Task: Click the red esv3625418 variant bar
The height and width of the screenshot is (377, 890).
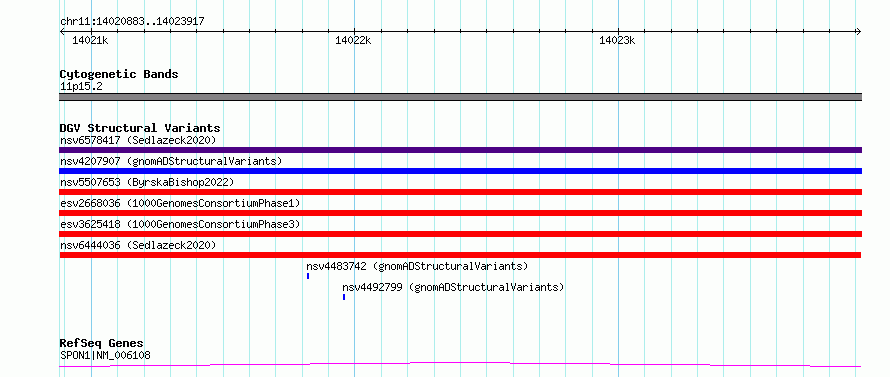Action: (x=460, y=234)
